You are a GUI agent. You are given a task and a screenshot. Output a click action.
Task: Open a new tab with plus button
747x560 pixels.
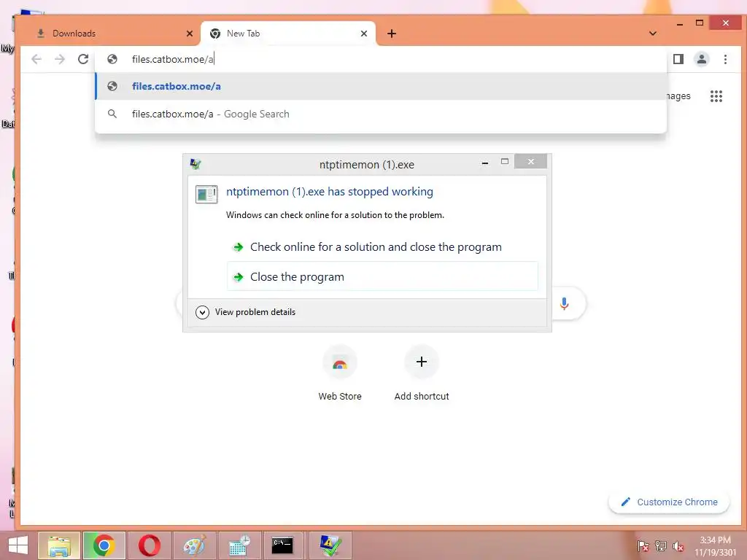tap(392, 34)
